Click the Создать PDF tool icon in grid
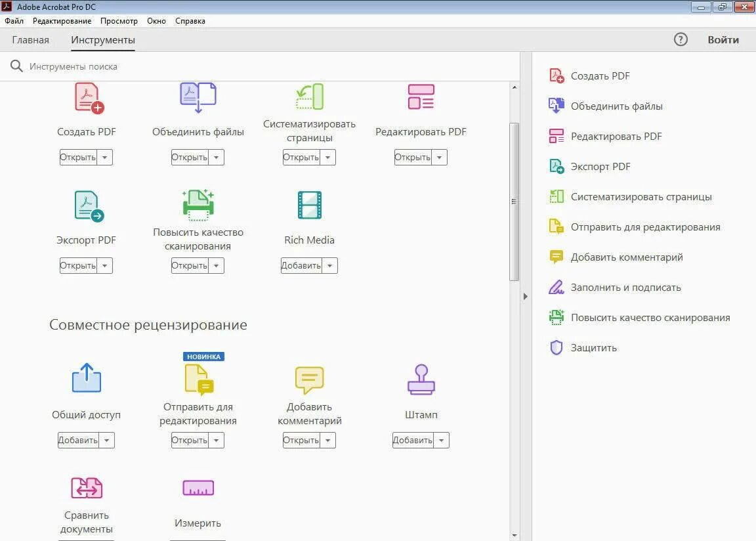Image resolution: width=756 pixels, height=541 pixels. coord(89,98)
